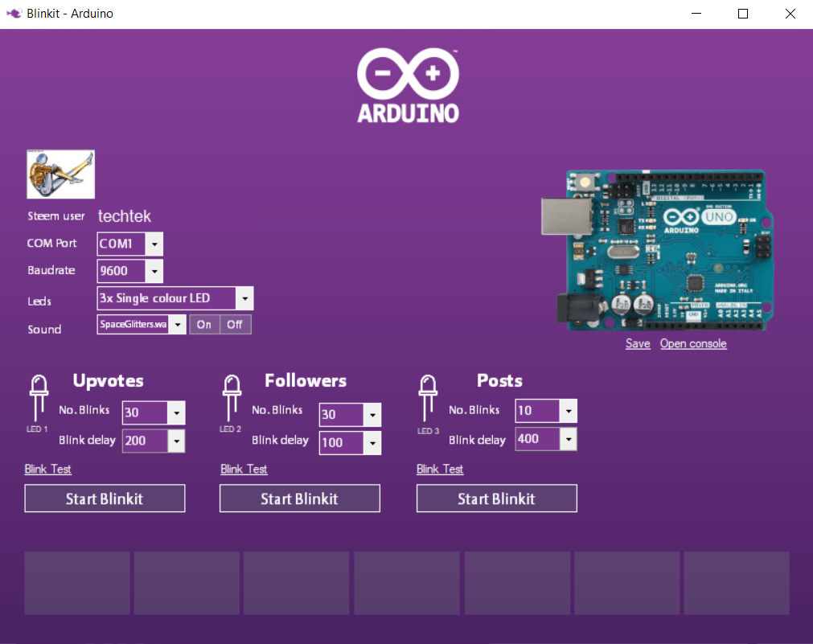
Task: Click the LED 2 icon beside Followers
Action: [x=232, y=398]
